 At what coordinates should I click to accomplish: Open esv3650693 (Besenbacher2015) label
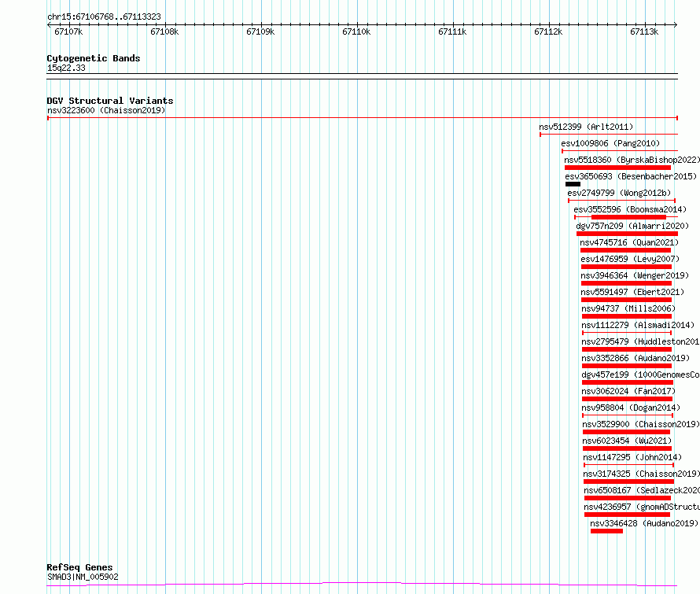(631, 176)
